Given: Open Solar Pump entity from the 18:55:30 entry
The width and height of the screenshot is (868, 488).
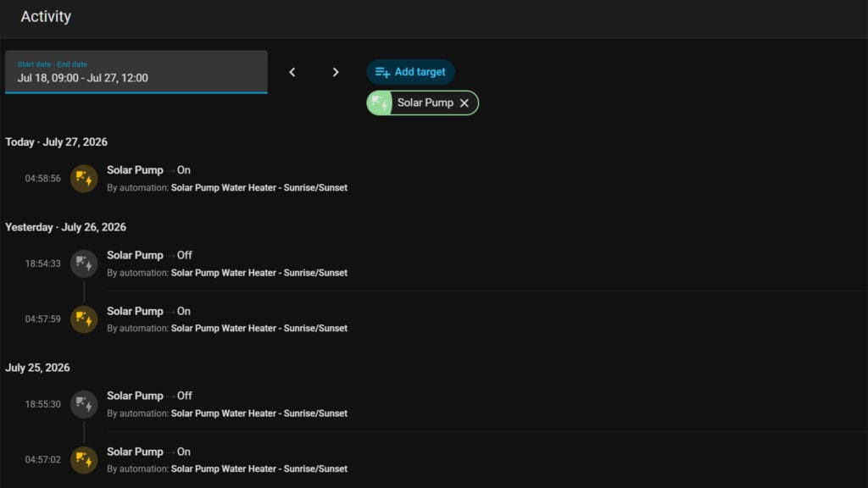Looking at the screenshot, I should (135, 396).
